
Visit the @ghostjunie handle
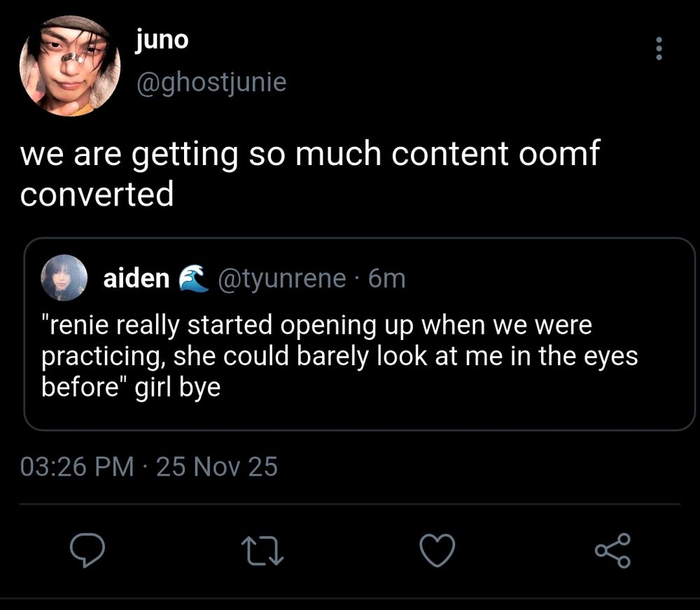211,83
